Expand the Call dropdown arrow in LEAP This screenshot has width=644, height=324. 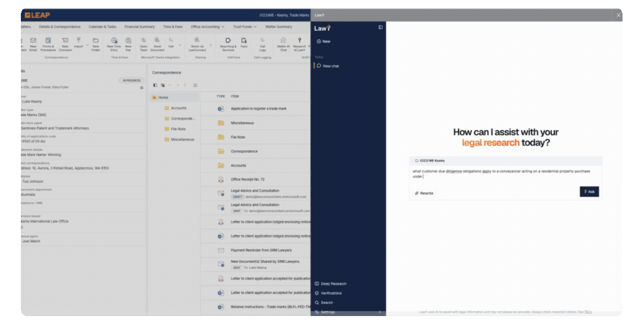pyautogui.click(x=179, y=45)
